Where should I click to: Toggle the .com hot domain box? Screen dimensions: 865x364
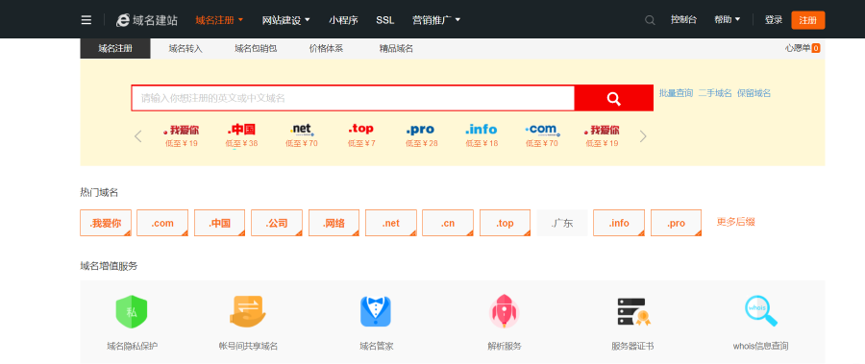pyautogui.click(x=163, y=223)
